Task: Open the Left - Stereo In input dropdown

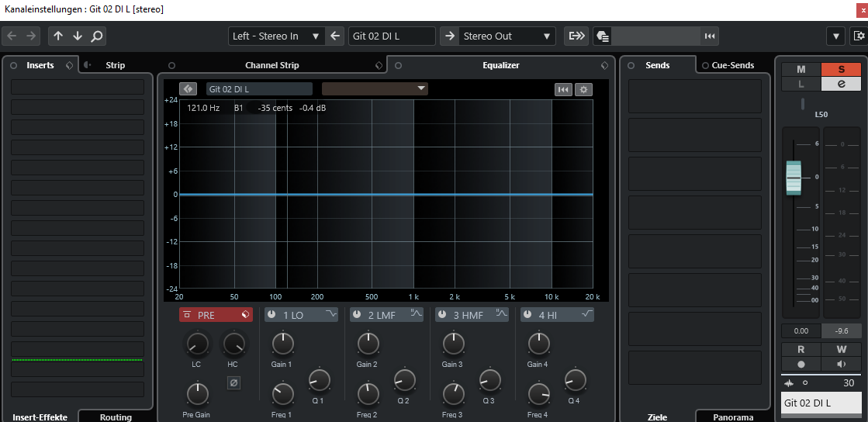Action: (x=277, y=36)
